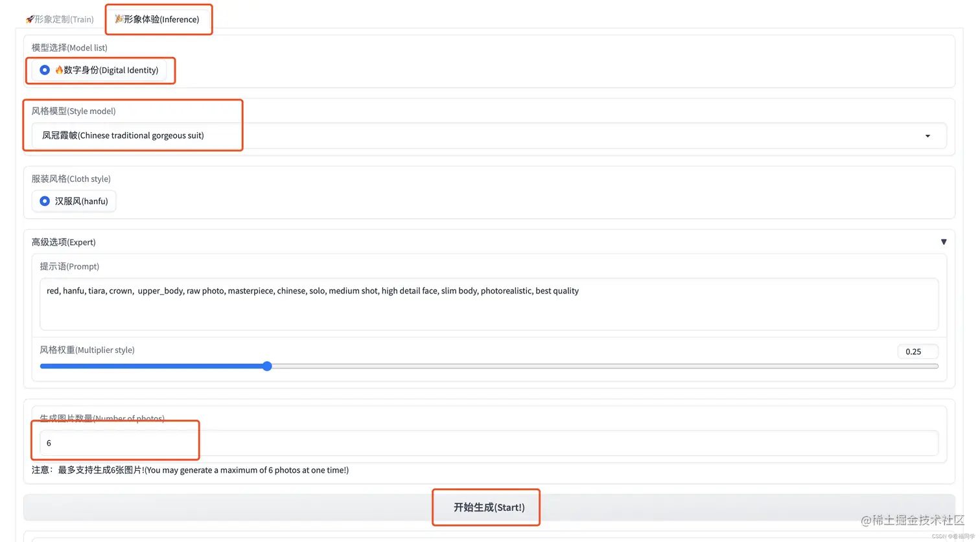The height and width of the screenshot is (542, 980).
Task: Click the 服装风格(Cloth style) label
Action: click(71, 179)
